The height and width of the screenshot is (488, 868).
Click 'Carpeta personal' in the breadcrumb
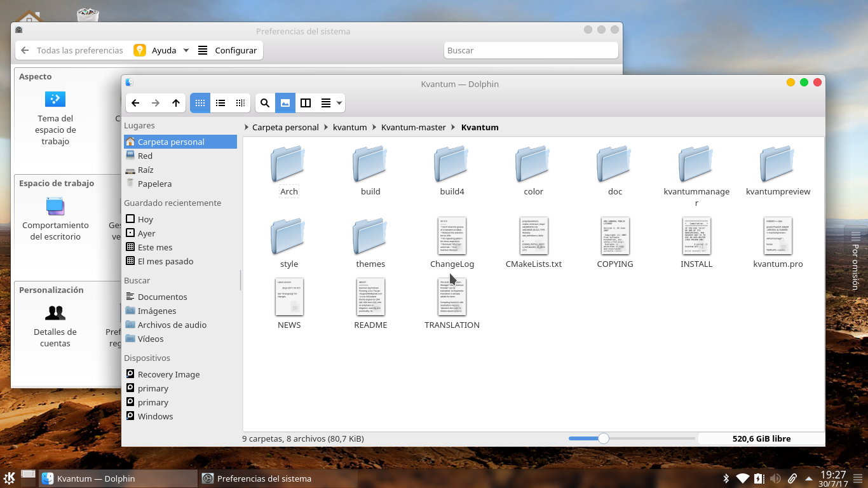(x=285, y=127)
